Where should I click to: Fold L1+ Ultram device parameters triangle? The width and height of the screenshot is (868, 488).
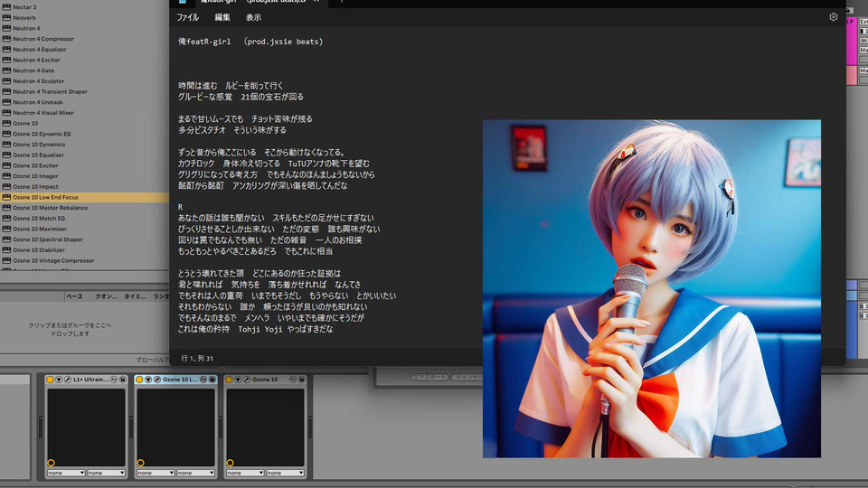click(x=59, y=380)
